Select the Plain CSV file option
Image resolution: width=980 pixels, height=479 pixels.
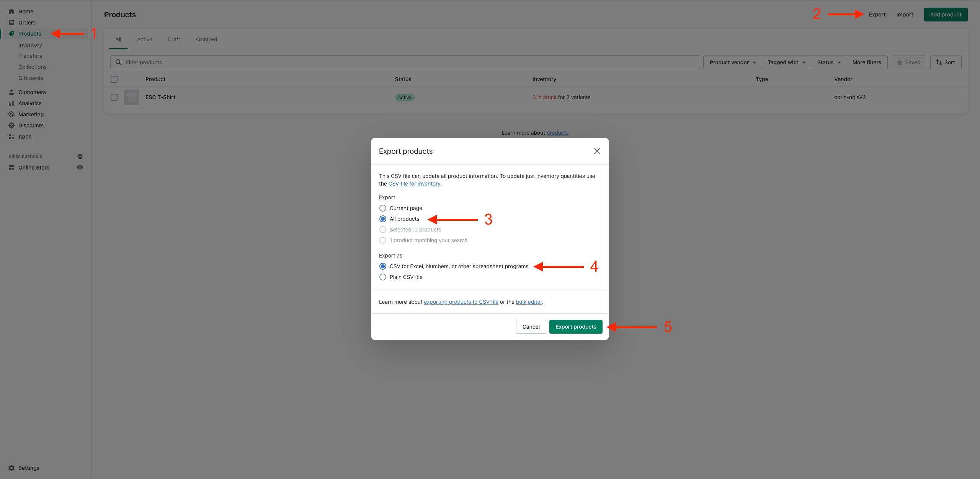pos(383,277)
